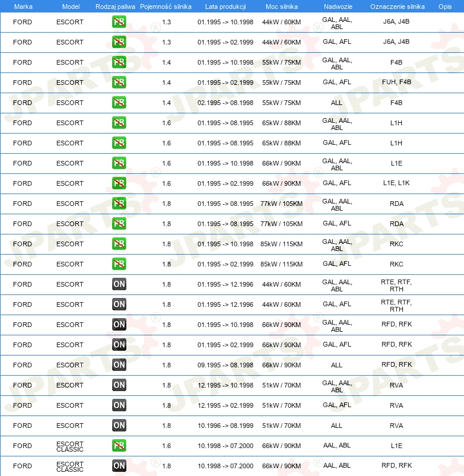The height and width of the screenshot is (476, 464).
Task: Click diesel ON icon in 12.1995 -> 02.1999 row
Action: [x=119, y=405]
